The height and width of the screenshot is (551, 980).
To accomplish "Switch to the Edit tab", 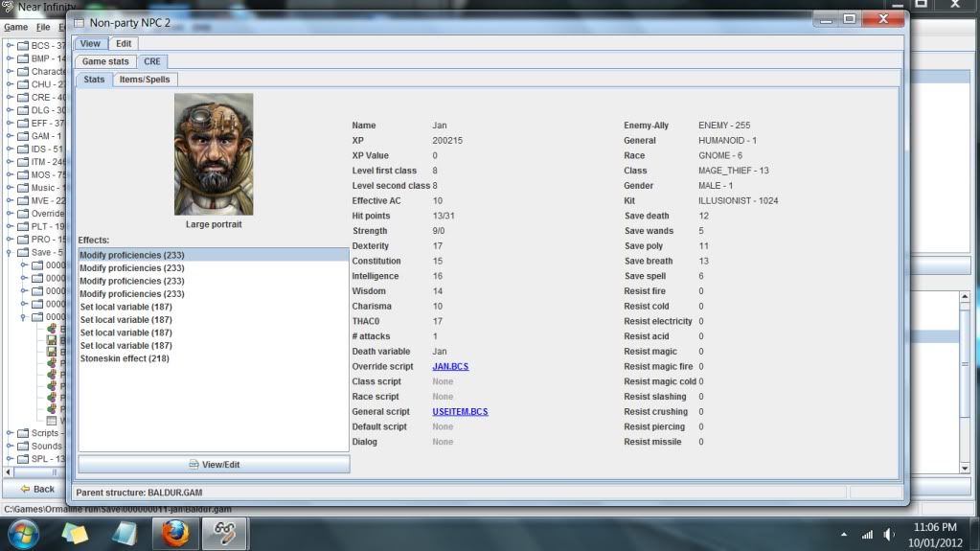I will click(124, 43).
